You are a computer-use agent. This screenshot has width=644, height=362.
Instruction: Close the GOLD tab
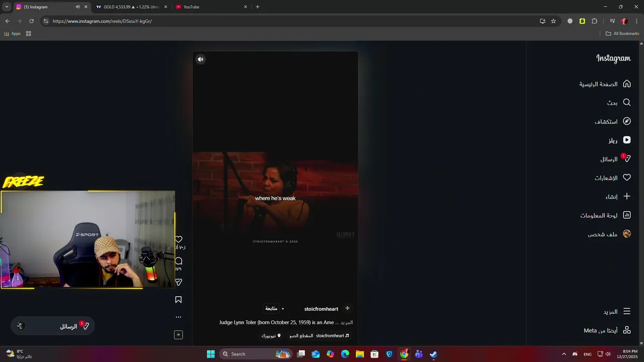(165, 7)
